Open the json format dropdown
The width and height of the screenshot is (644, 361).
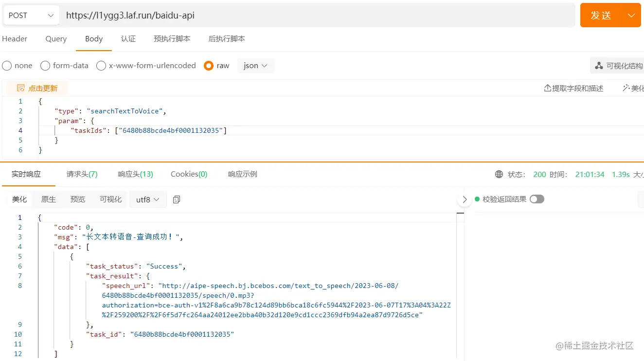(256, 66)
